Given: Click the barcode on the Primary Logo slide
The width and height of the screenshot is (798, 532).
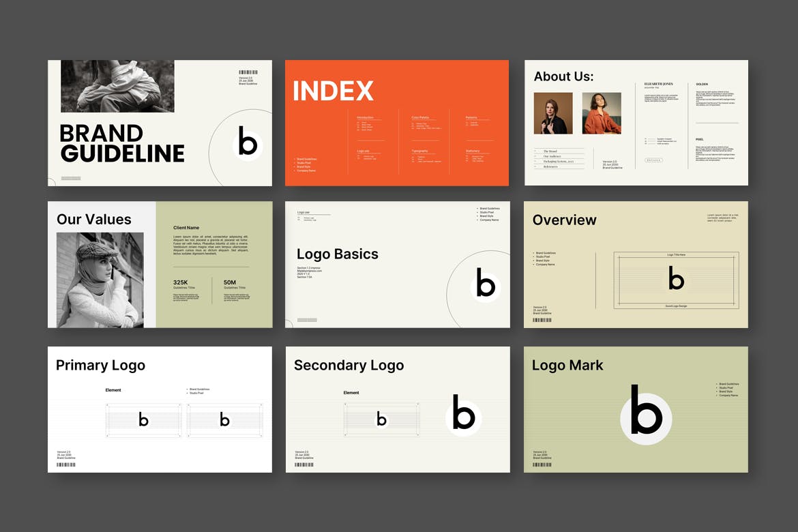Looking at the screenshot, I should click(65, 464).
